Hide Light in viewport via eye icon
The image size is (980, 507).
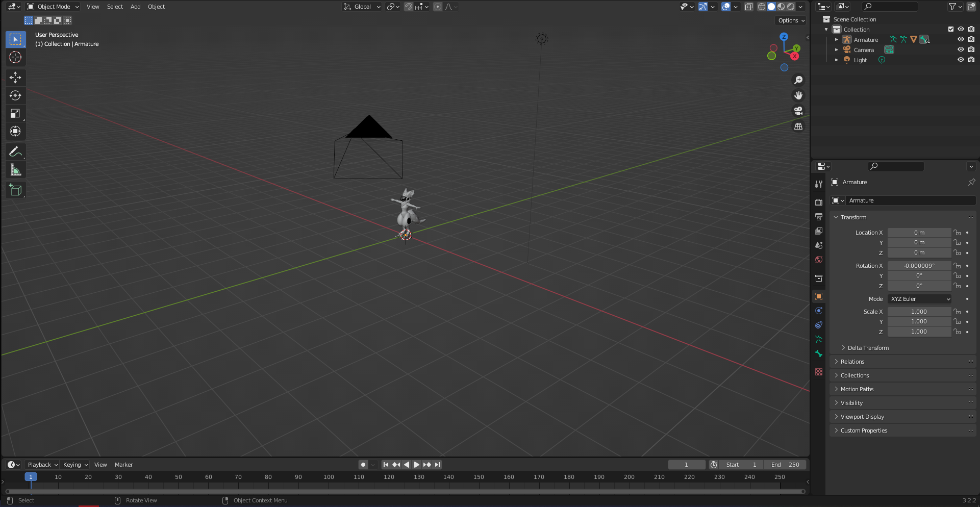pyautogui.click(x=961, y=60)
